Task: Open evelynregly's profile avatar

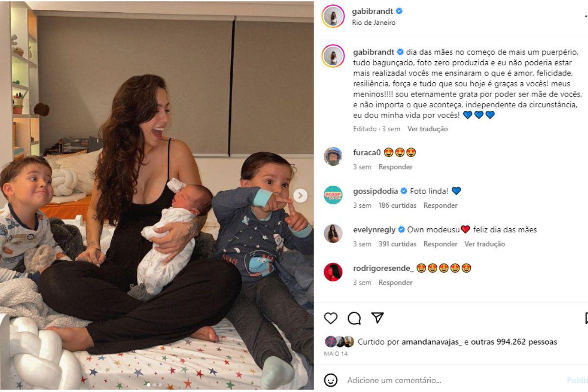Action: point(333,234)
